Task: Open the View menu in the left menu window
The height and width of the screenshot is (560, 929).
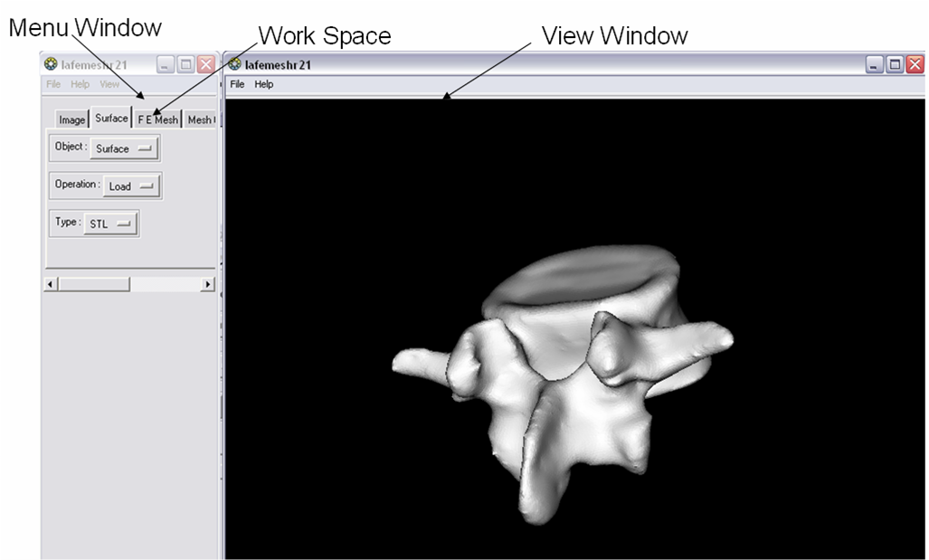Action: (x=109, y=84)
